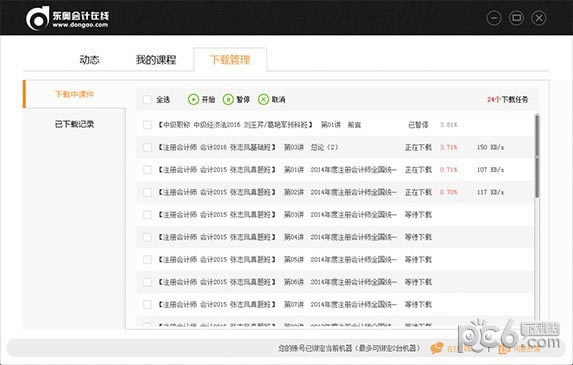This screenshot has height=365, width=573.
Task: Check the box for 中级经济法2016 第01讲 row
Action: pos(147,125)
